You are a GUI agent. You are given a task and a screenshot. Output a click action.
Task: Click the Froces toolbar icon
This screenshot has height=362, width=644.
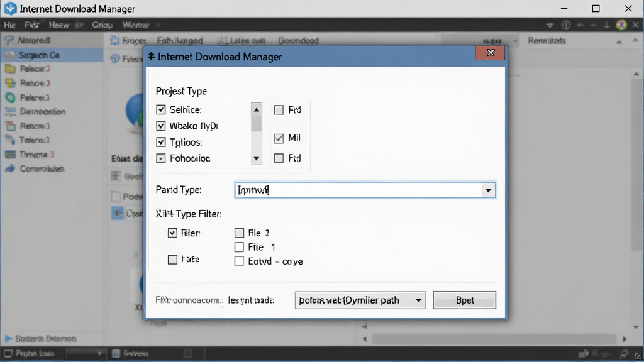click(114, 40)
